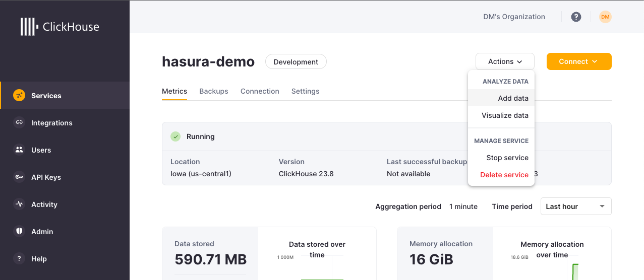The image size is (644, 280).
Task: Click DM's Organization name
Action: click(x=514, y=17)
